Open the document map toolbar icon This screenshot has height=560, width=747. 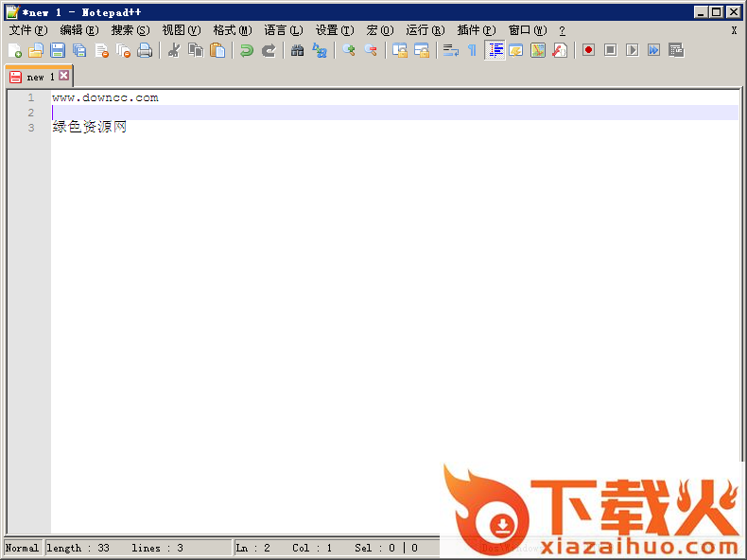coord(538,50)
